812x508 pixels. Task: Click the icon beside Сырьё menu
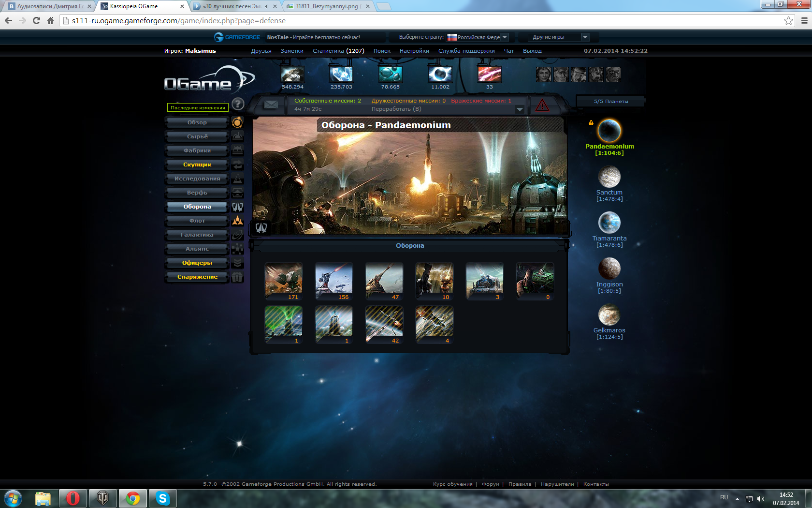pos(237,136)
